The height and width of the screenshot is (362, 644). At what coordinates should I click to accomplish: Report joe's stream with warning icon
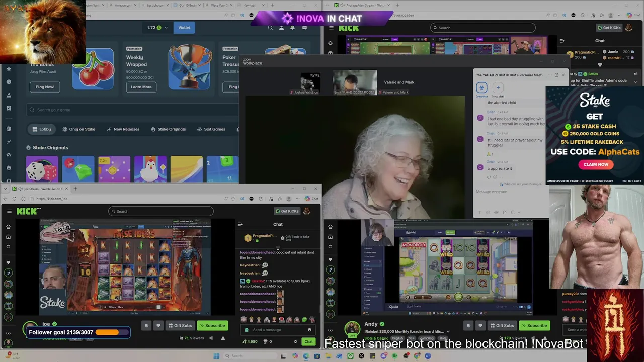223,338
